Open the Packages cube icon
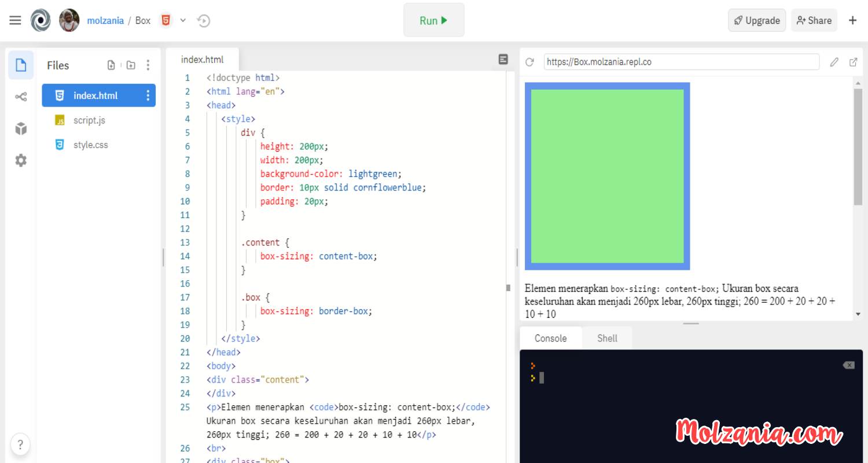868x463 pixels. click(21, 128)
